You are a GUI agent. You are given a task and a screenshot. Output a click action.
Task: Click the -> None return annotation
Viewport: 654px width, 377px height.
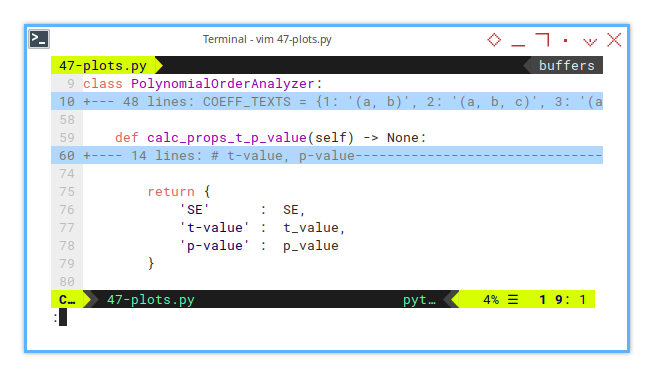[x=395, y=137]
